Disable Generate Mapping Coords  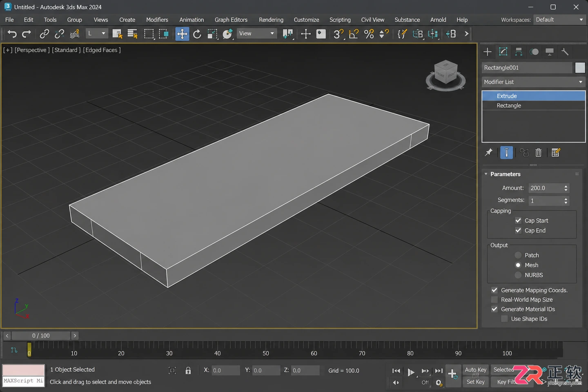click(x=494, y=290)
